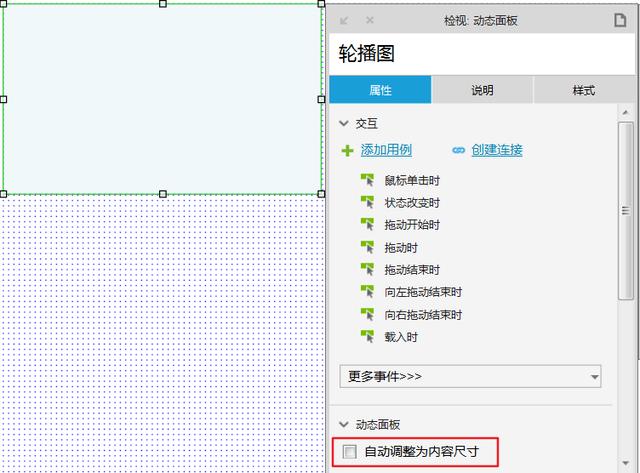Viewport: 640px width, 473px height.
Task: Click the selected dynamic panel on canvas
Action: click(162, 99)
